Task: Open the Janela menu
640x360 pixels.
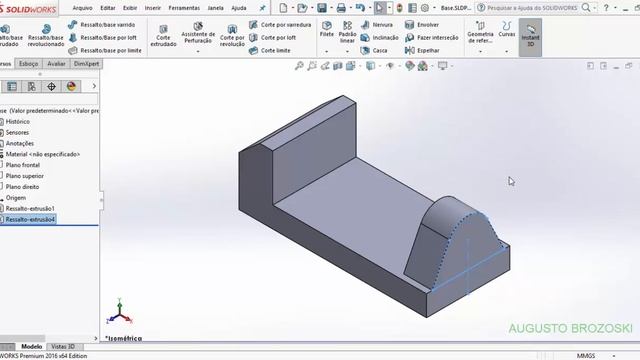Action: 215,8
